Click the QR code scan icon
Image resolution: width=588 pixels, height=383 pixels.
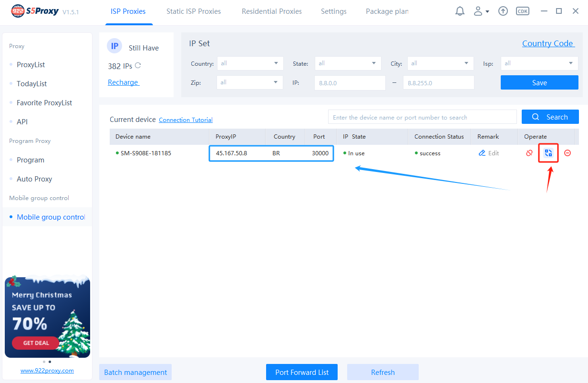[548, 153]
